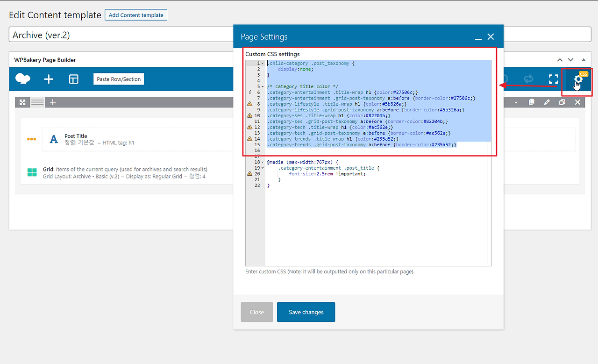The image size is (598, 364).
Task: Open page settings gear with CSS badge
Action: point(578,79)
